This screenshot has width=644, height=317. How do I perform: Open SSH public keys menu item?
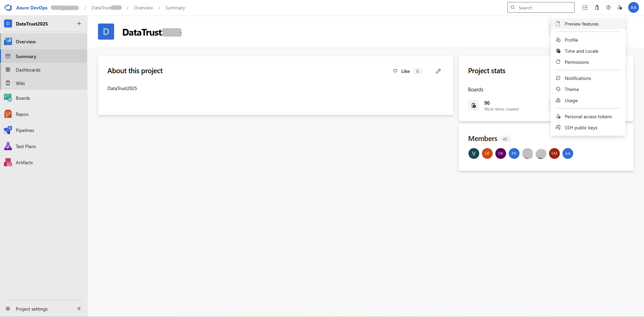[x=588, y=128]
